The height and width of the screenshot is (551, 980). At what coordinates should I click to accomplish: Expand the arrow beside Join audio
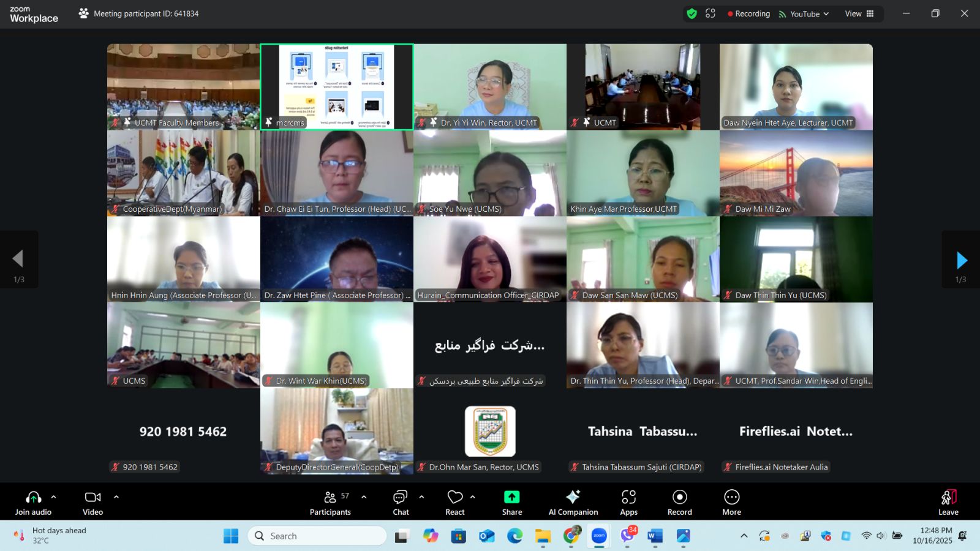click(54, 497)
